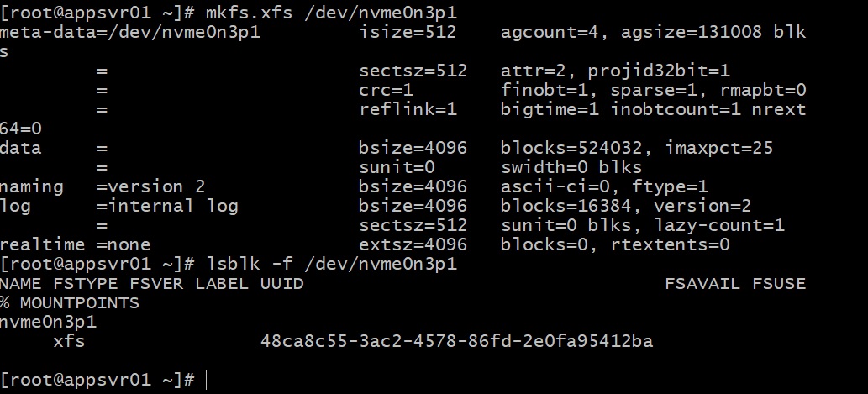Click the empty prompt cursor on last line
The width and height of the screenshot is (868, 394).
207,381
